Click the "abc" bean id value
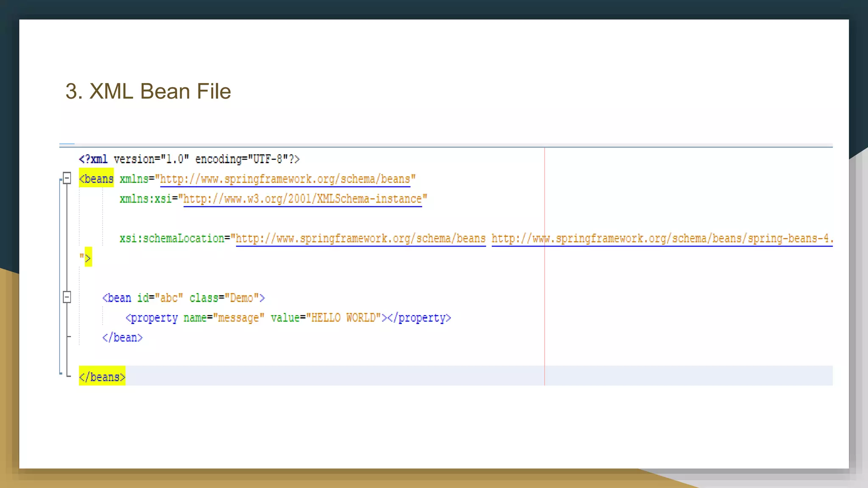 tap(169, 298)
